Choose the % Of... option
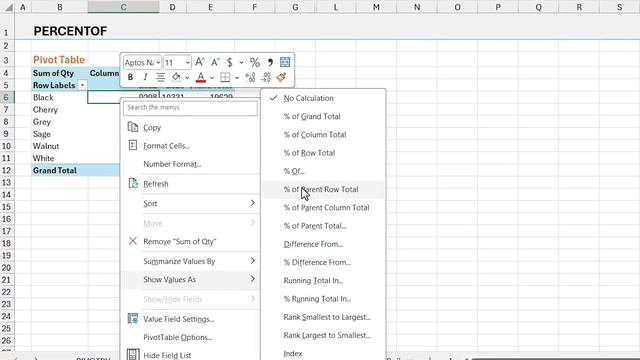 [x=294, y=171]
